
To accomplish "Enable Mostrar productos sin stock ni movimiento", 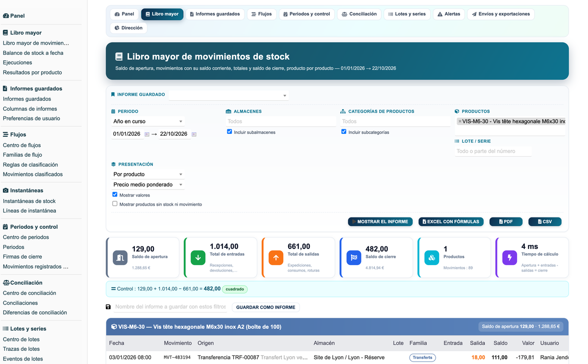I will point(115,204).
